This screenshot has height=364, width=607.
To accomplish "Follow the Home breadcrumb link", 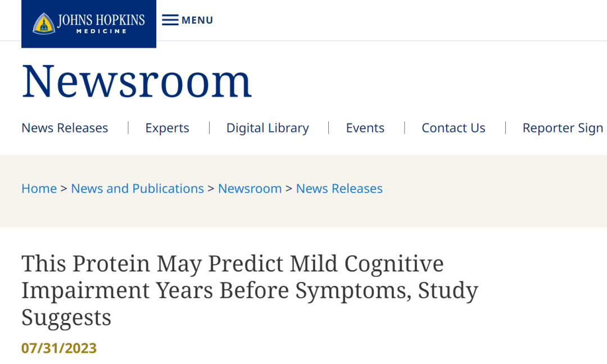I will point(39,188).
